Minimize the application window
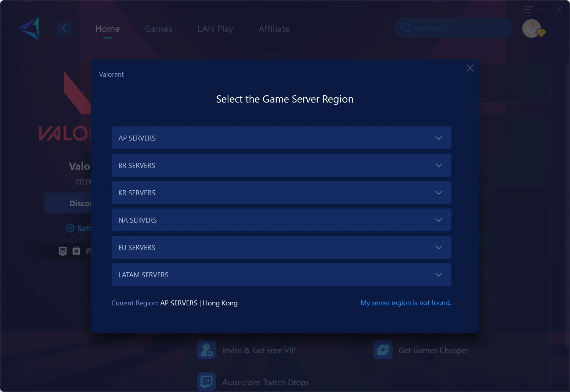The width and height of the screenshot is (570, 392). click(x=543, y=9)
